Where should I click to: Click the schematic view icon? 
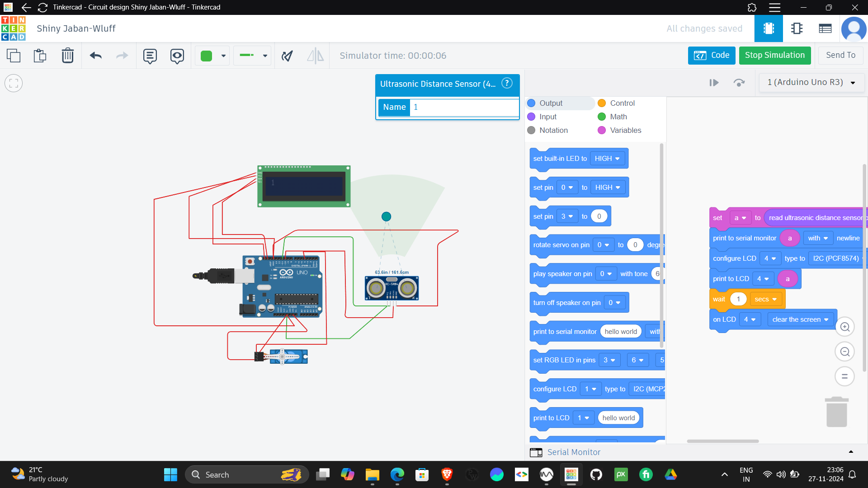point(797,28)
